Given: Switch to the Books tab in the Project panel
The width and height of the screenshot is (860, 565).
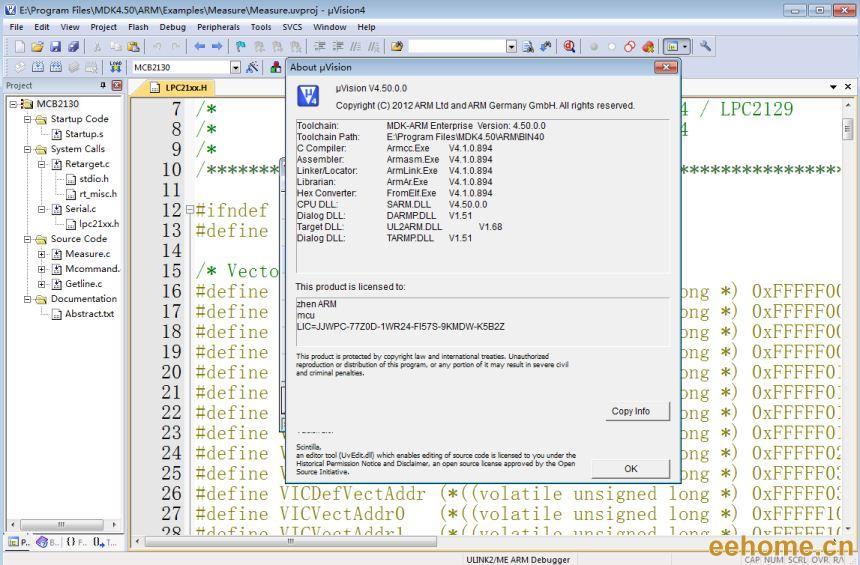Looking at the screenshot, I should pyautogui.click(x=48, y=542).
